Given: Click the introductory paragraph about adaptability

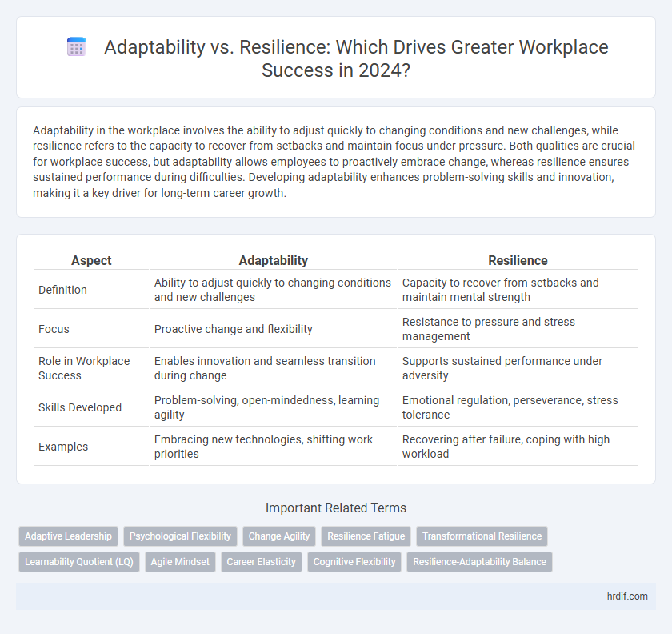Looking at the screenshot, I should (x=334, y=162).
